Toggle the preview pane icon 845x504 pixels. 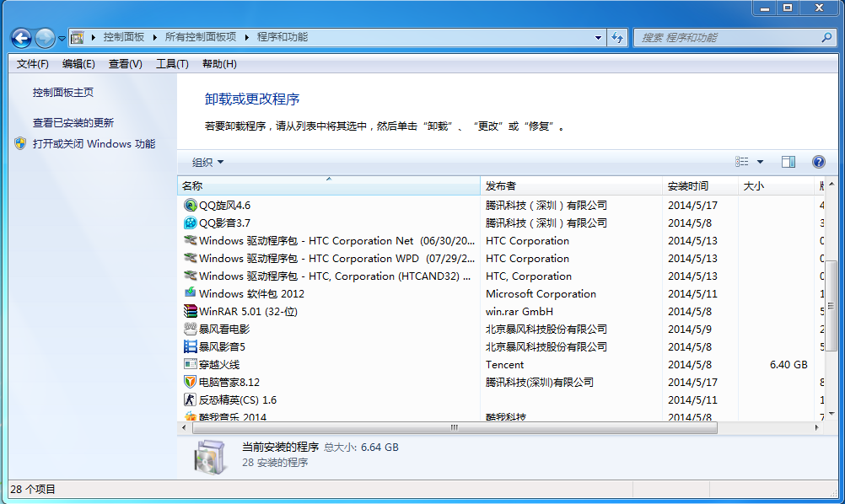click(x=788, y=162)
